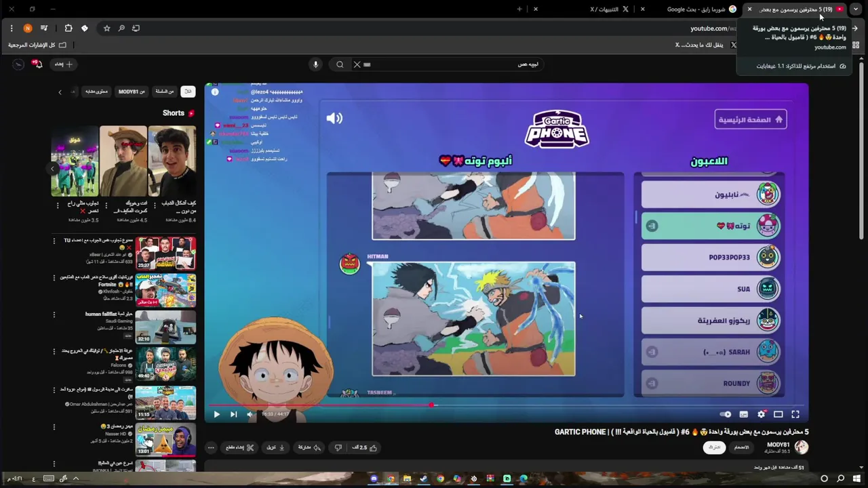Select 'From MODY81' filter chip
This screenshot has width=868, height=488.
(x=132, y=91)
